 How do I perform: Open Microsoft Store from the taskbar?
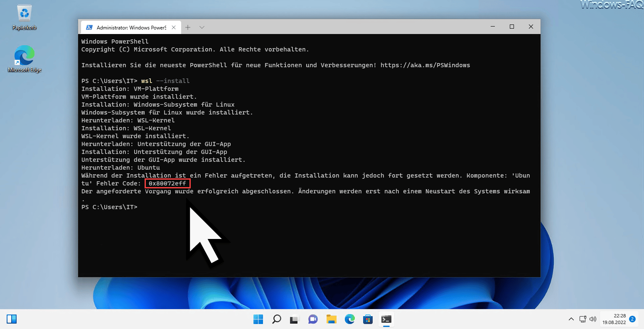368,319
